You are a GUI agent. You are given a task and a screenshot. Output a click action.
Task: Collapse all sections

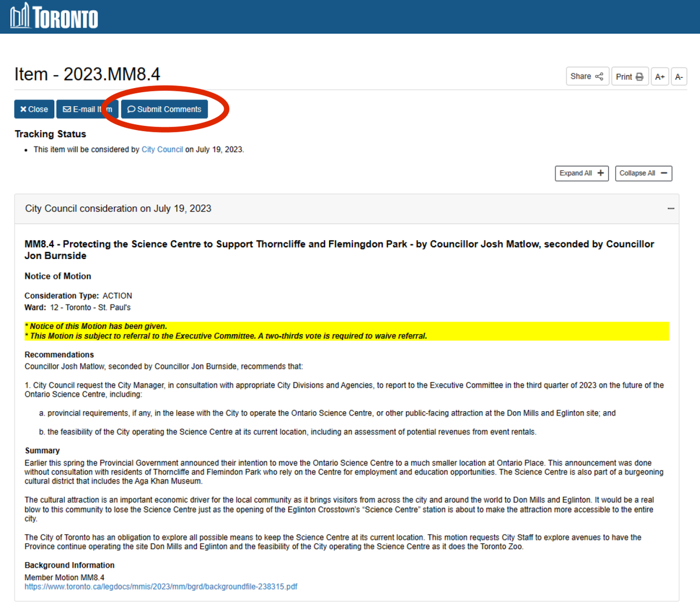tap(643, 173)
